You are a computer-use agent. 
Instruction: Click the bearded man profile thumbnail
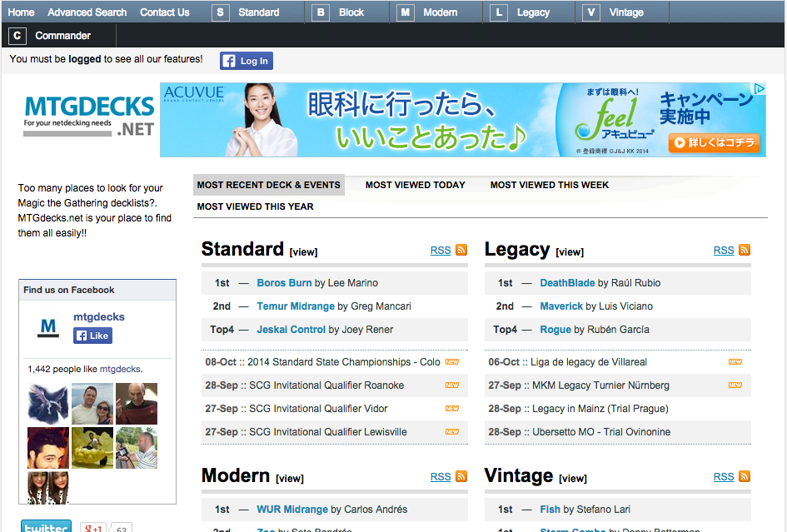(x=47, y=448)
